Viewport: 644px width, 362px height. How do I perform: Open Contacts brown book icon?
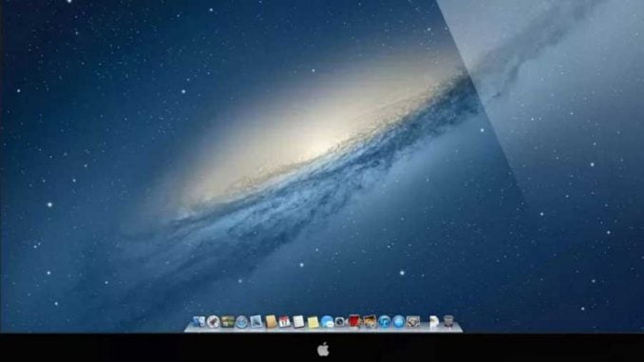tap(271, 321)
